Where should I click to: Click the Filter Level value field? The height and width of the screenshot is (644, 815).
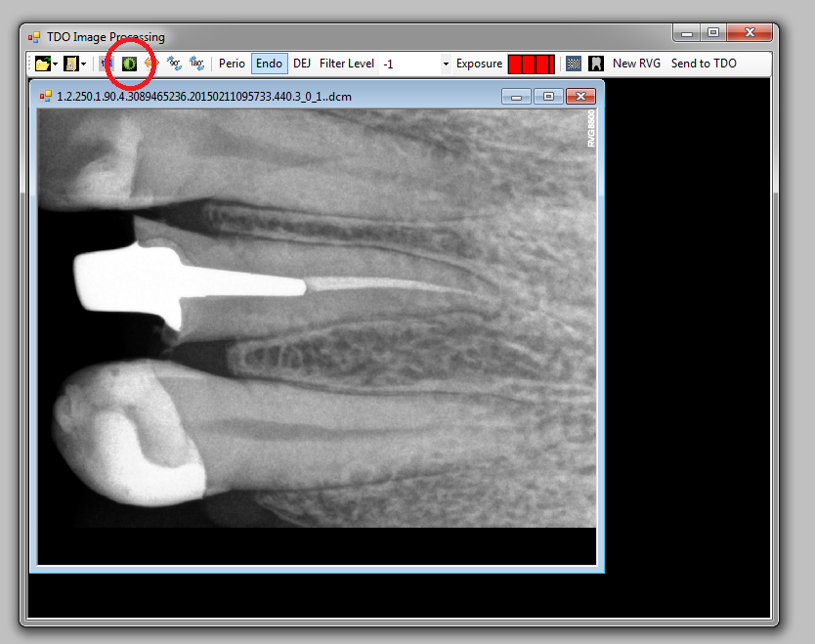tap(408, 64)
